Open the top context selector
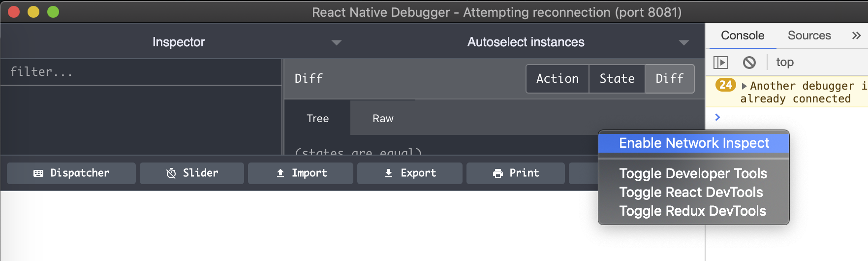 [x=785, y=62]
